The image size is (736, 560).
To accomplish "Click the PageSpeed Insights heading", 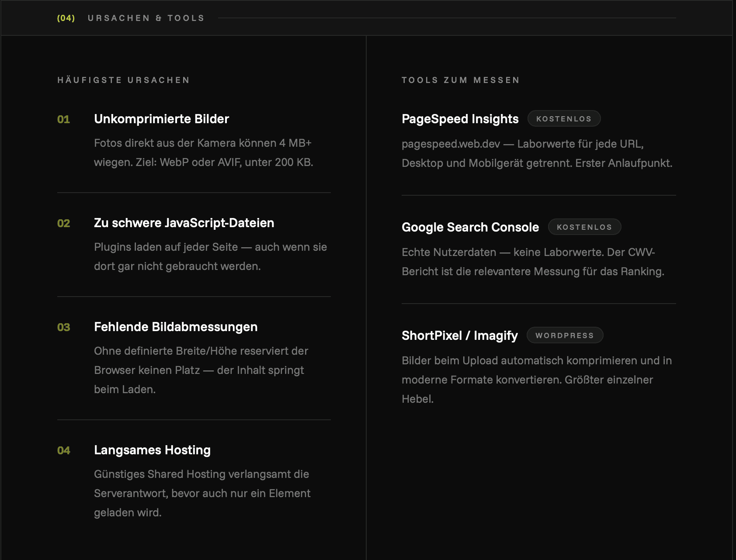I will (460, 119).
